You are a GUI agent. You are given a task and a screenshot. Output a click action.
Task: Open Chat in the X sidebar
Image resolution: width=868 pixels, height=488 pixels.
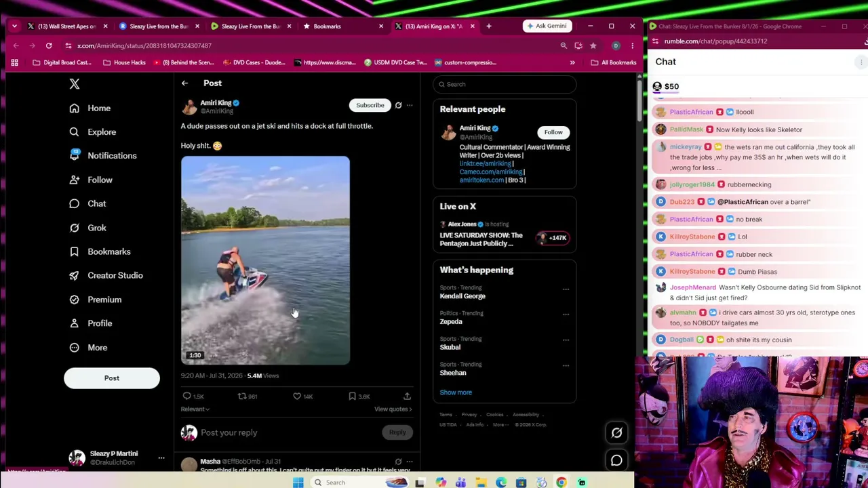88,203
